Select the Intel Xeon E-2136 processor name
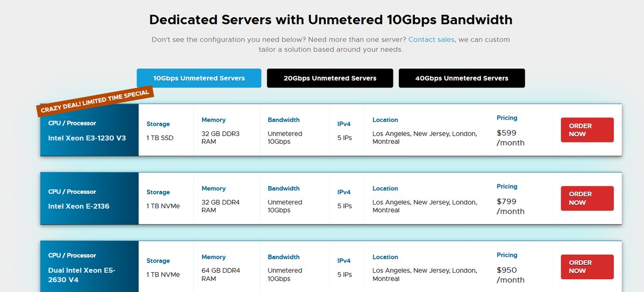Image resolution: width=644 pixels, height=292 pixels. [79, 206]
